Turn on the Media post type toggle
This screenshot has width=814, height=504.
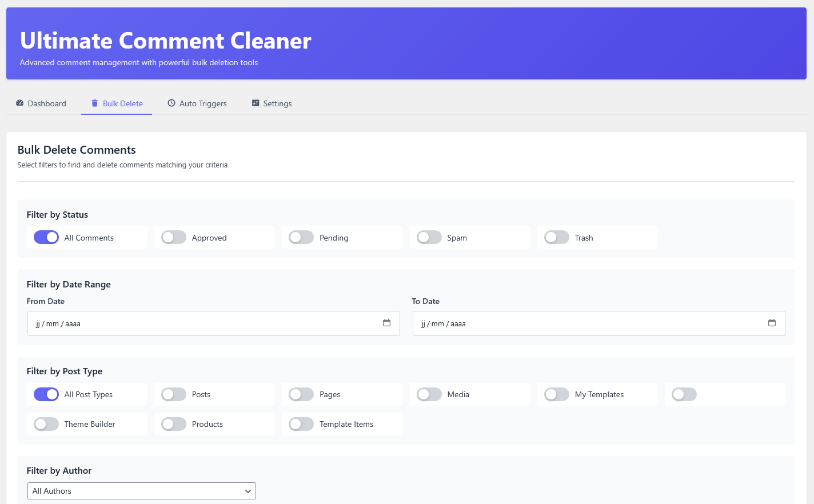tap(429, 394)
